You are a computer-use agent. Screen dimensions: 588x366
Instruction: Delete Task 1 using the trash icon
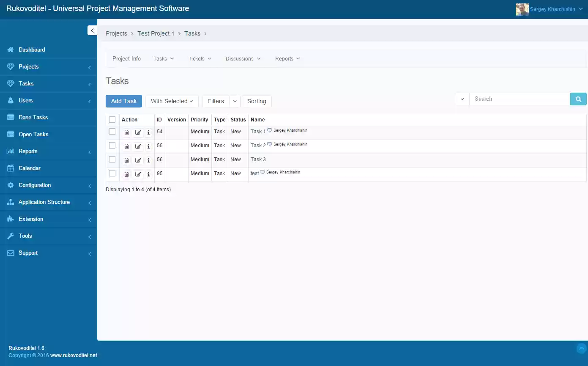point(126,132)
